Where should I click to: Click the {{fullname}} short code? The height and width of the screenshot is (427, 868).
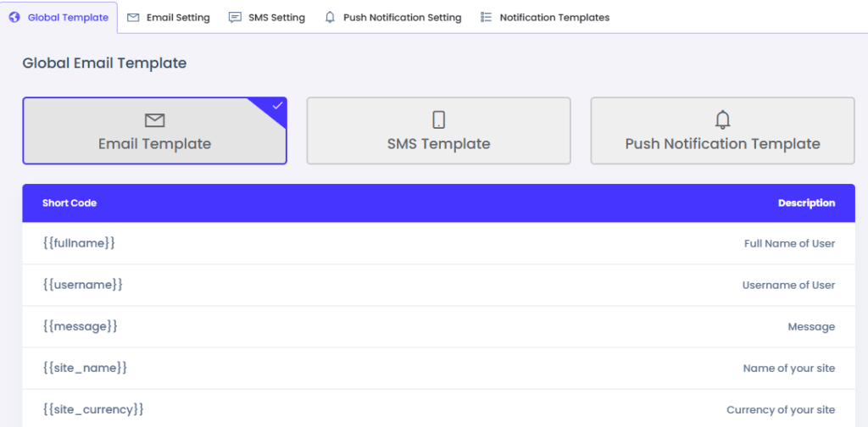pyautogui.click(x=79, y=243)
